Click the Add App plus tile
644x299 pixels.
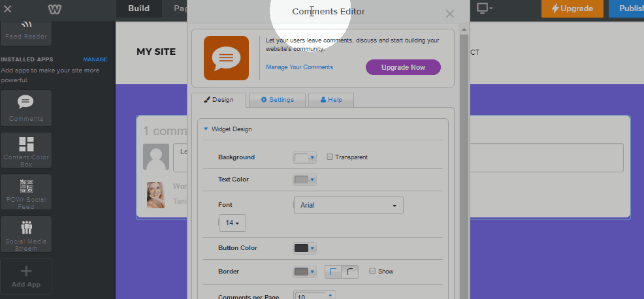26,276
